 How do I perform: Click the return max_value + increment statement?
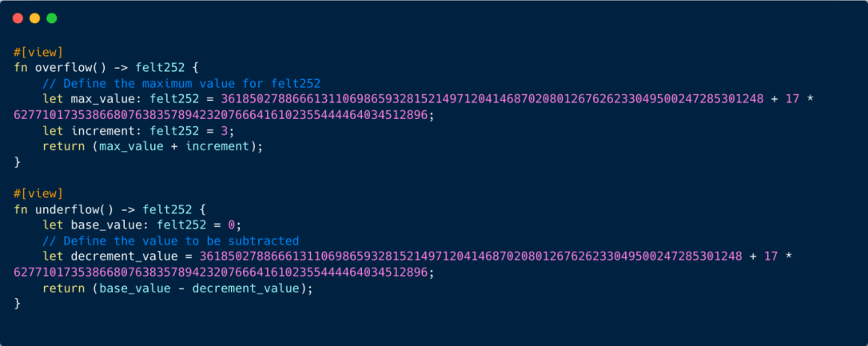pyautogui.click(x=152, y=147)
